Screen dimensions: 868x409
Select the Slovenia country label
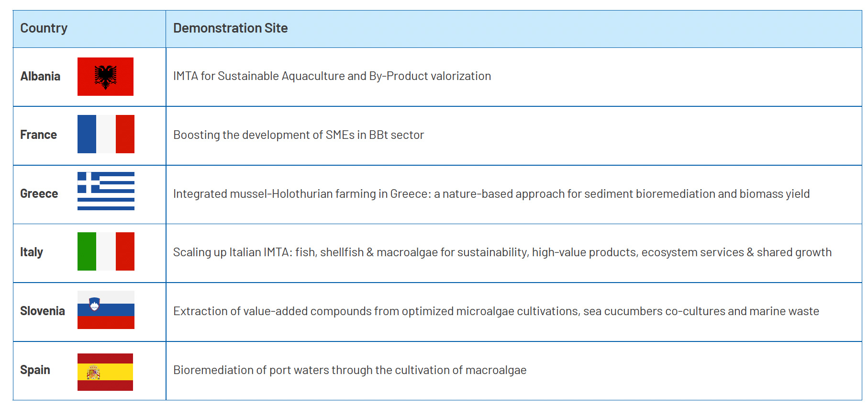(42, 311)
